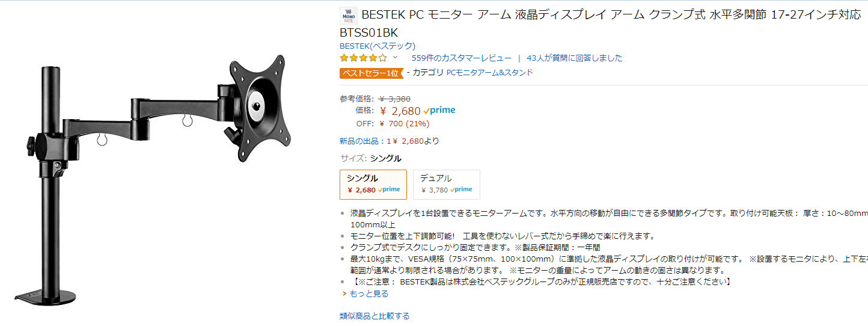Select the シングル size option
868x326 pixels.
click(373, 184)
